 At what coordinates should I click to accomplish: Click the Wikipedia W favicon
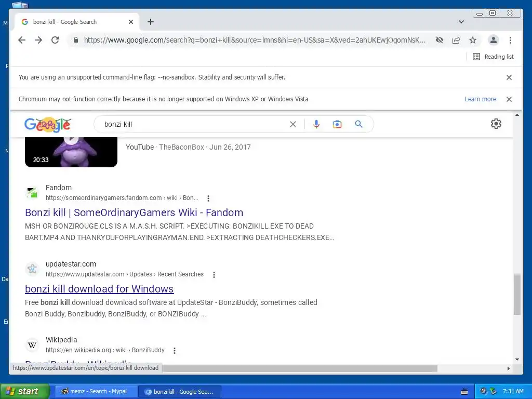pyautogui.click(x=32, y=345)
